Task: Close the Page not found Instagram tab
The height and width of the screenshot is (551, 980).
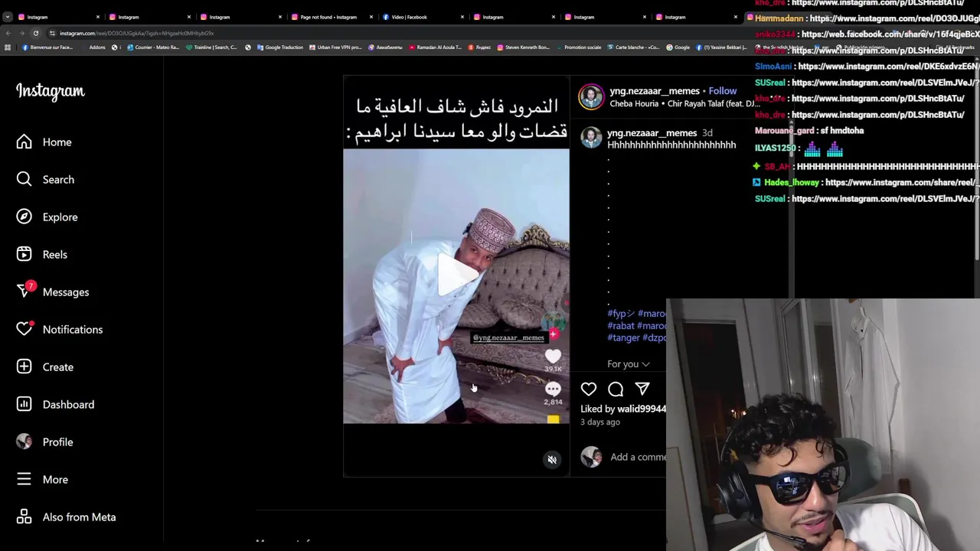Action: pos(371,17)
